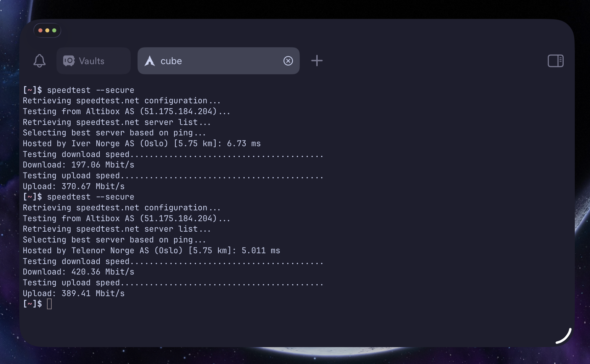Open the notifications bell
590x364 pixels.
point(40,61)
